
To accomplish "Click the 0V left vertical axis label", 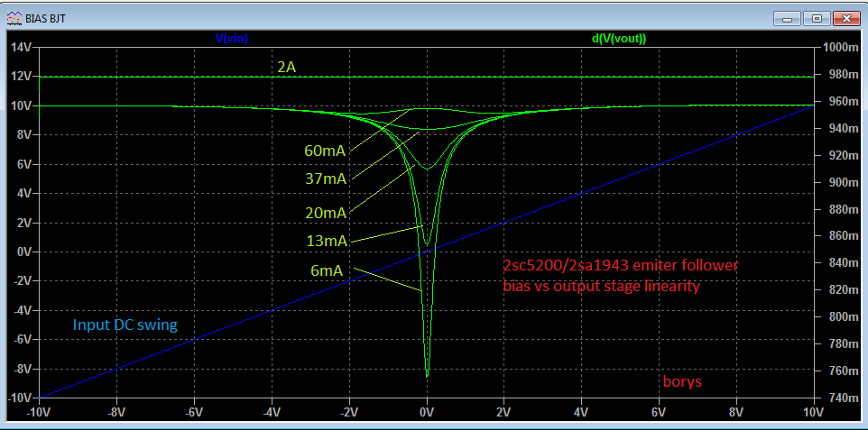I will coord(25,252).
